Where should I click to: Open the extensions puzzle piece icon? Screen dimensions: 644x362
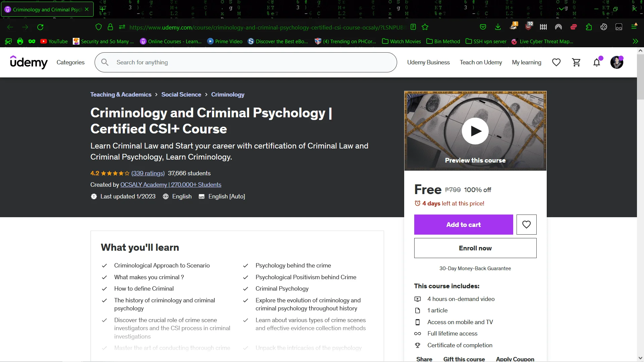point(589,27)
